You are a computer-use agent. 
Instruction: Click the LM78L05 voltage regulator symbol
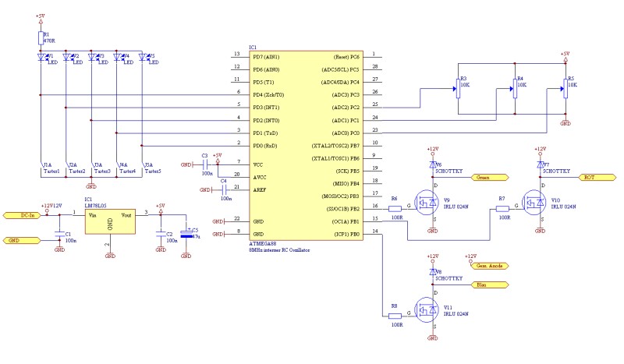click(110, 221)
